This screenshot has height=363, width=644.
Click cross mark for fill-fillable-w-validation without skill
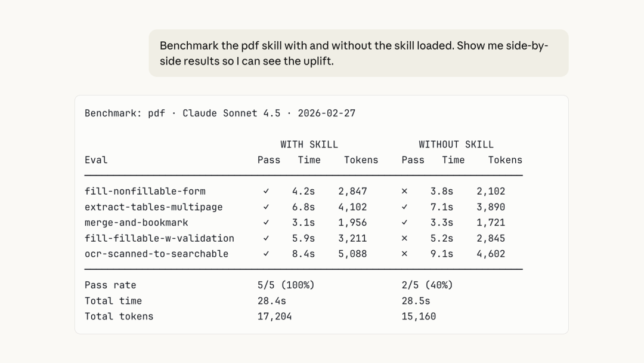coord(404,238)
